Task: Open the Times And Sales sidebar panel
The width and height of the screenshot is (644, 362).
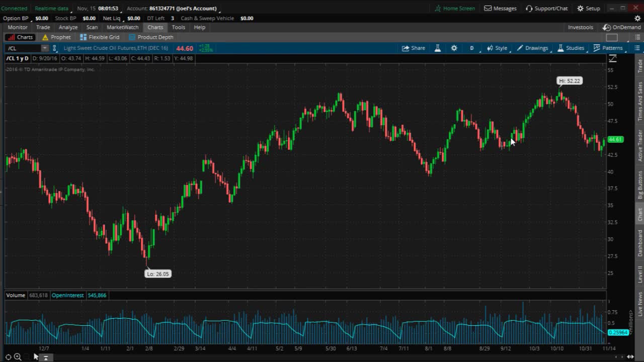Action: pyautogui.click(x=640, y=101)
